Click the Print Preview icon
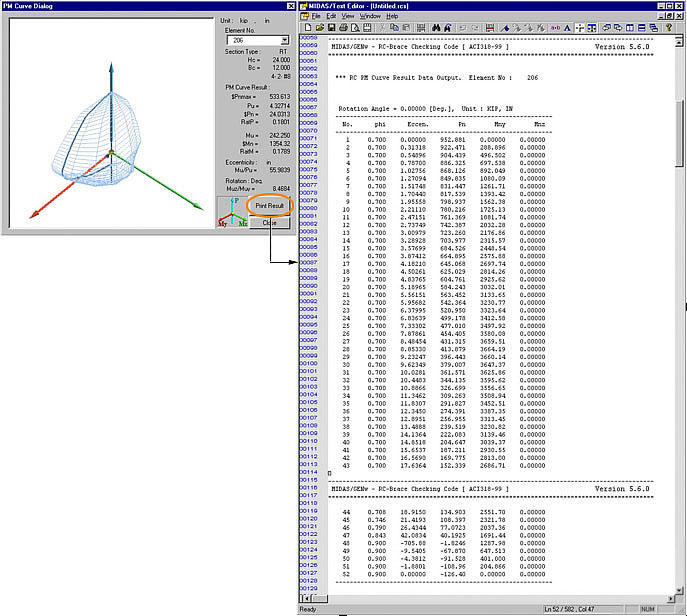The width and height of the screenshot is (687, 616). click(355, 28)
